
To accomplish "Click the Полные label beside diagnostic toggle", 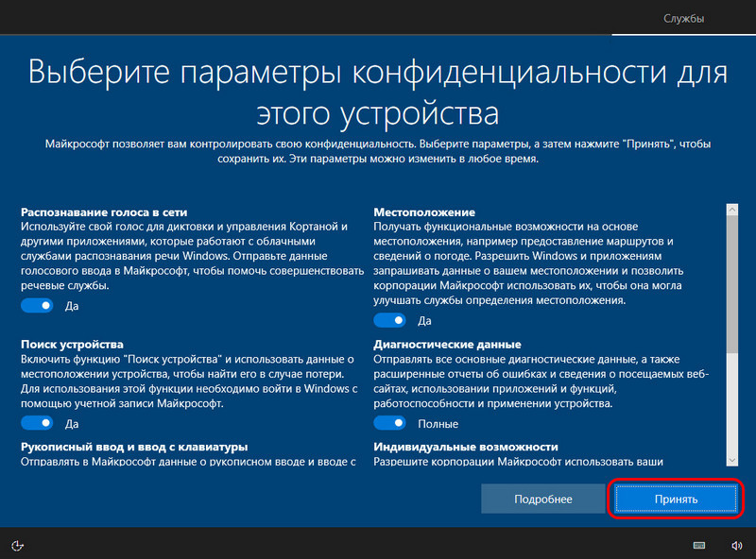I will point(438,424).
